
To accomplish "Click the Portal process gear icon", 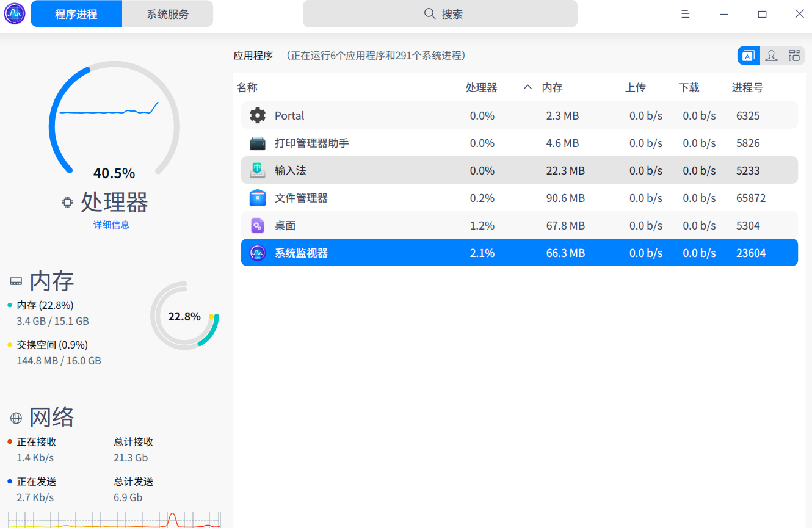I will pyautogui.click(x=257, y=115).
